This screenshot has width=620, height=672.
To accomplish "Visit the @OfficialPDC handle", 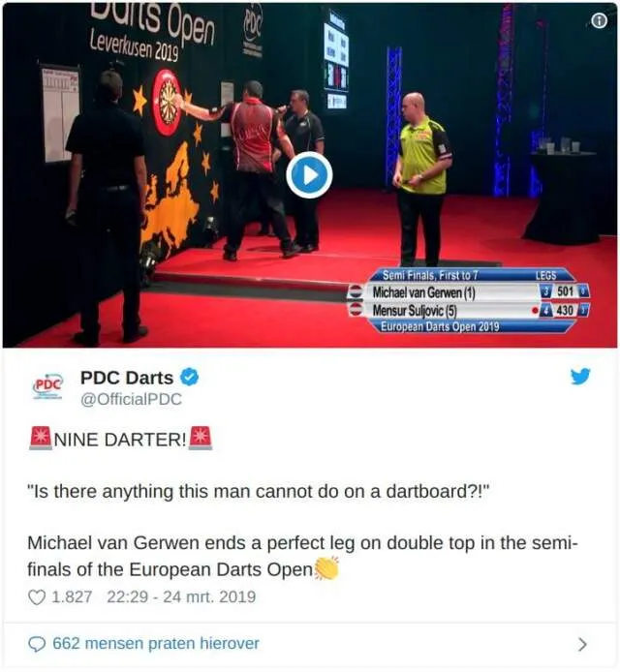I will pos(131,399).
